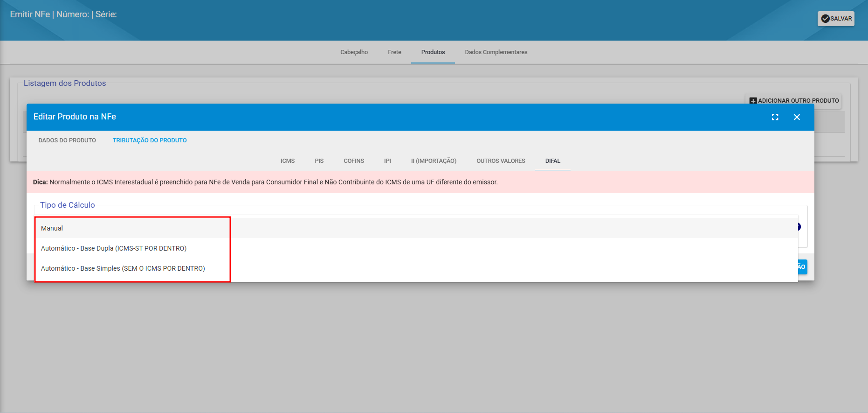
Task: Switch to DADOS DO PRODUTO tab
Action: tap(67, 140)
